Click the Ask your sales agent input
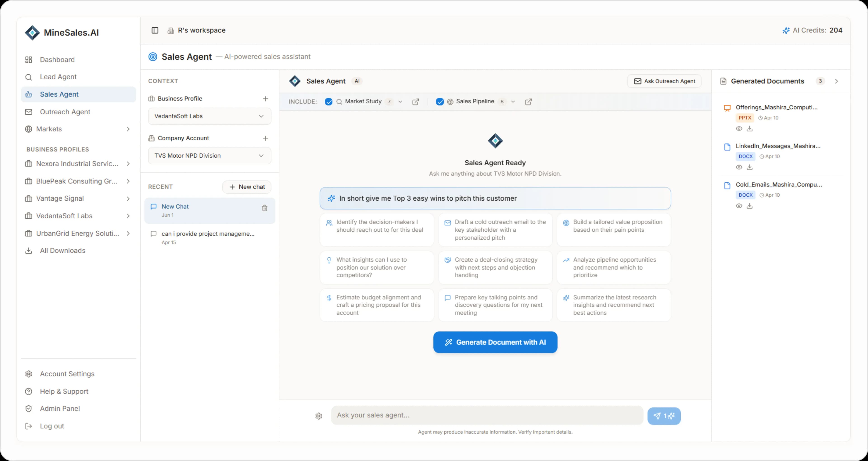Viewport: 868px width, 461px height. 487,416
